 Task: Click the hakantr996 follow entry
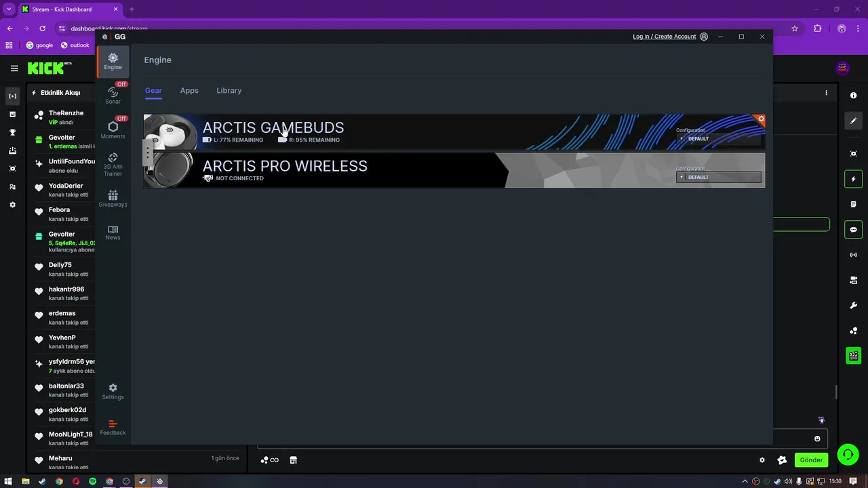tap(65, 293)
